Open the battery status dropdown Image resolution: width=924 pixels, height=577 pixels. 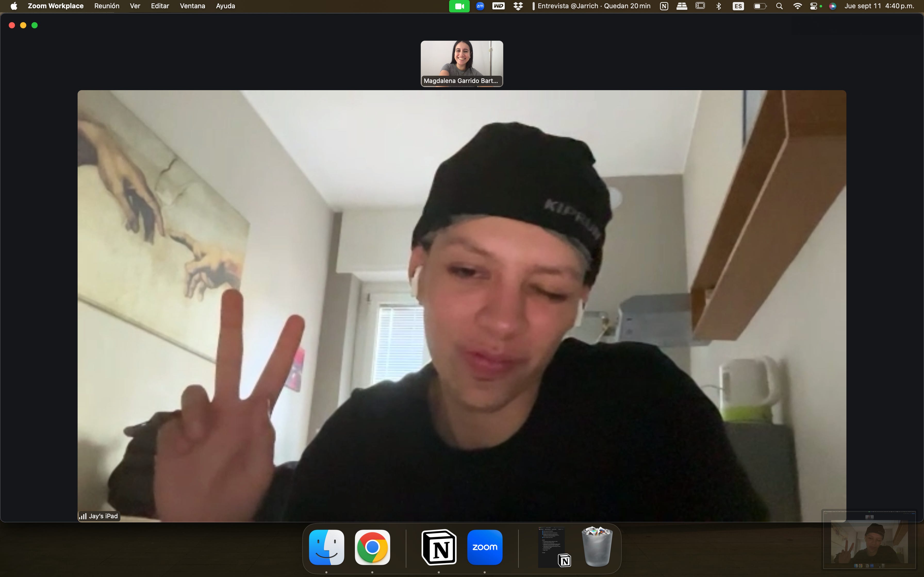coord(760,6)
